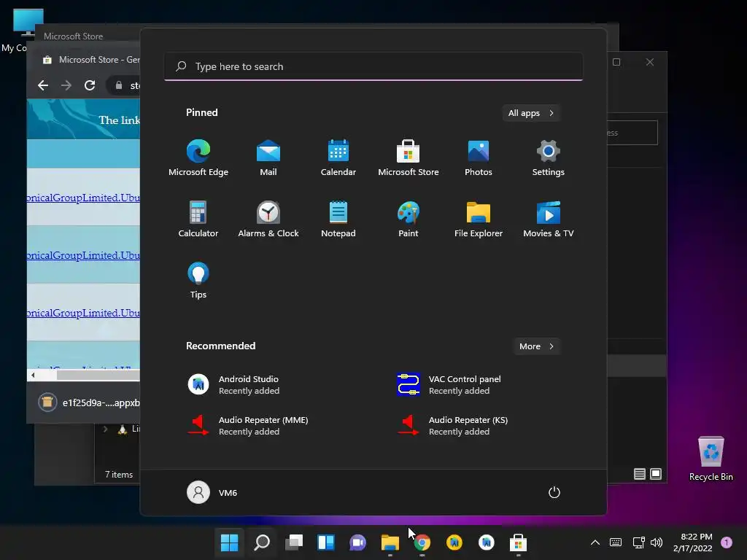The width and height of the screenshot is (747, 560).
Task: Open notification center badge
Action: (x=727, y=542)
